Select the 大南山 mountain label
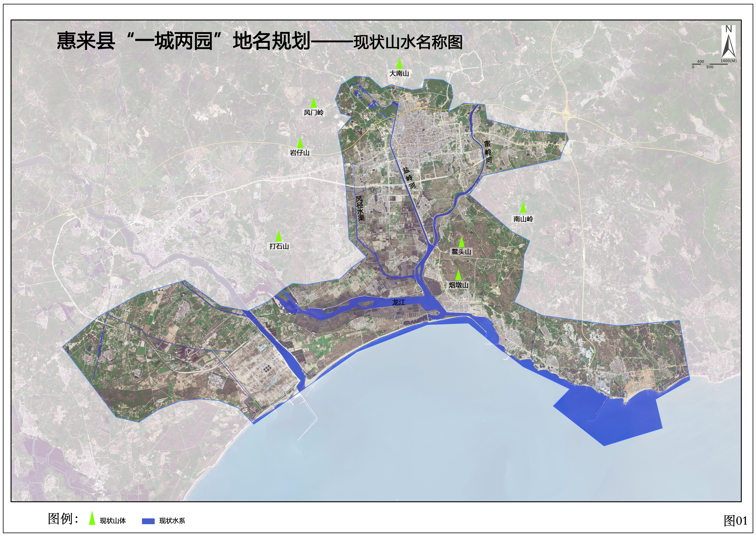The width and height of the screenshot is (756, 535). [399, 74]
